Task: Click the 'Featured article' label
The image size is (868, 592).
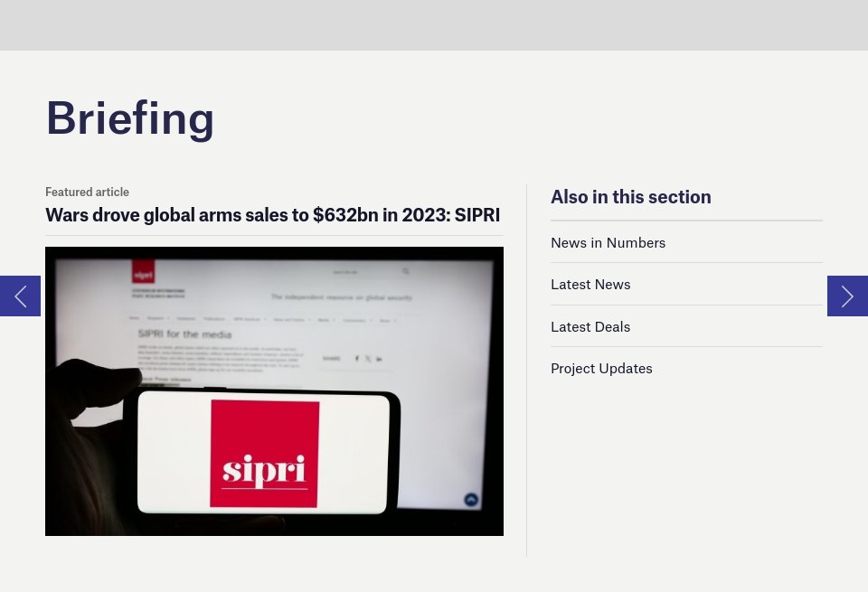Action: point(87,192)
